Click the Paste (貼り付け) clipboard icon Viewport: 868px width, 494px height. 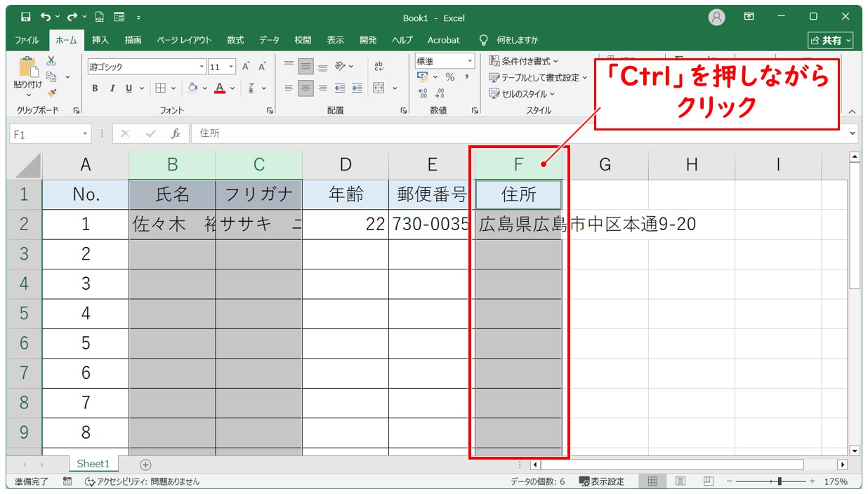tap(28, 67)
